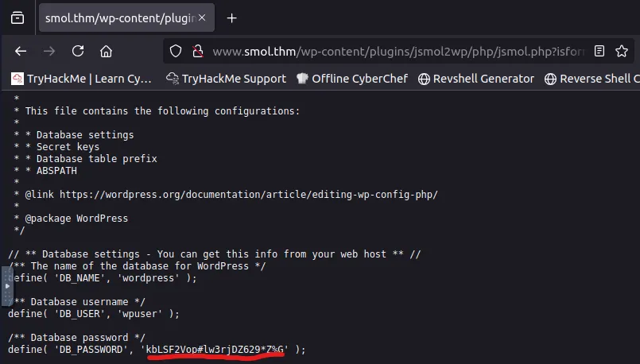Screen dimensions: 640x364
Task: Open the Reverse Shell bookmark
Action: click(x=592, y=79)
